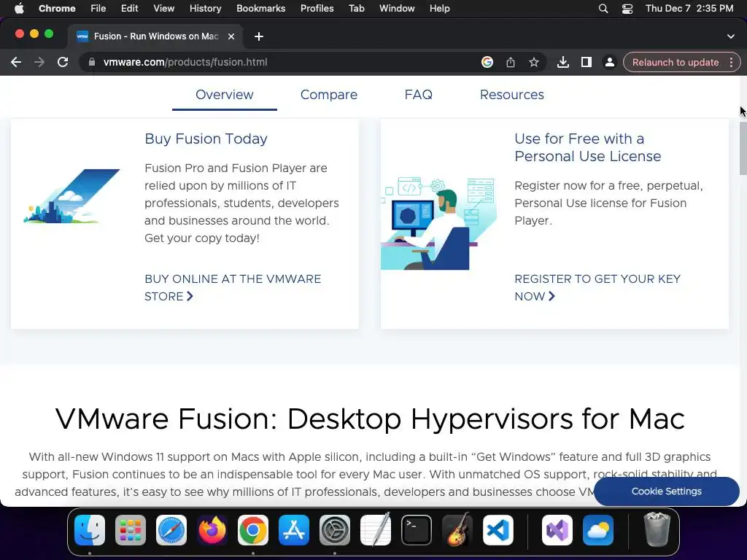
Task: Open Chrome from the dock
Action: click(x=253, y=530)
